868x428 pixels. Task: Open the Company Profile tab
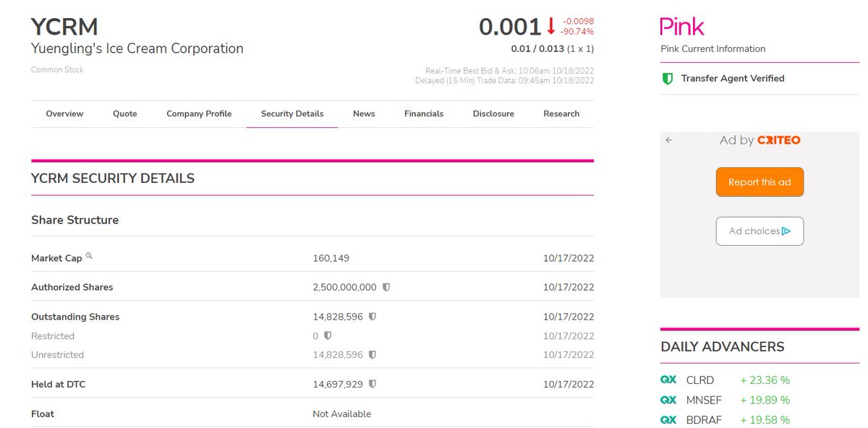click(199, 114)
